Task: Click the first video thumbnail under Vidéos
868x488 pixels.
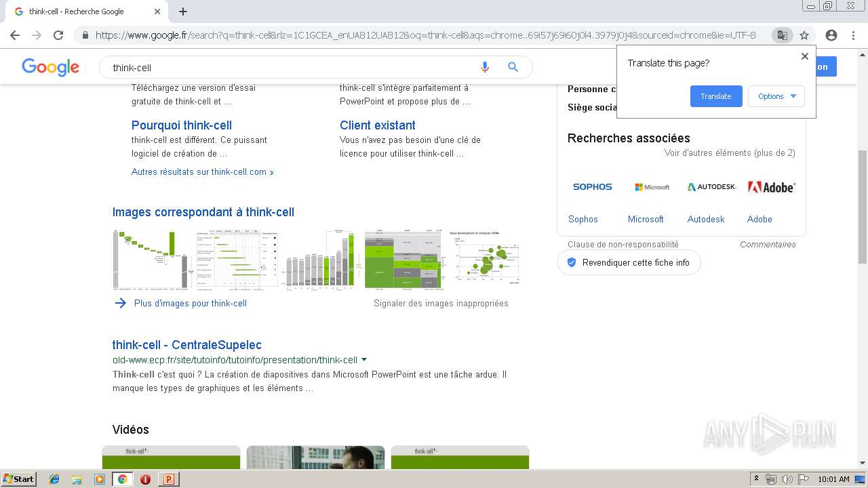Action: [x=171, y=457]
